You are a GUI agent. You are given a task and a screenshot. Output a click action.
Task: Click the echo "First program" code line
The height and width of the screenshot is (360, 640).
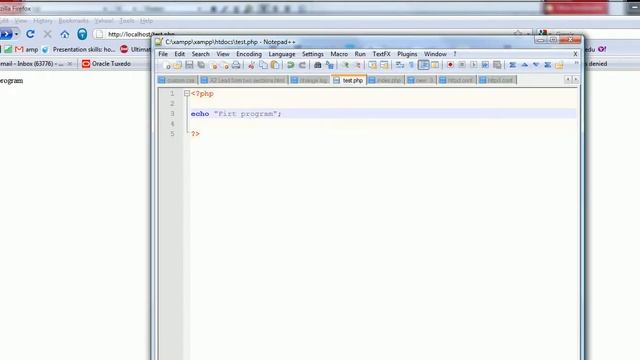click(236, 114)
